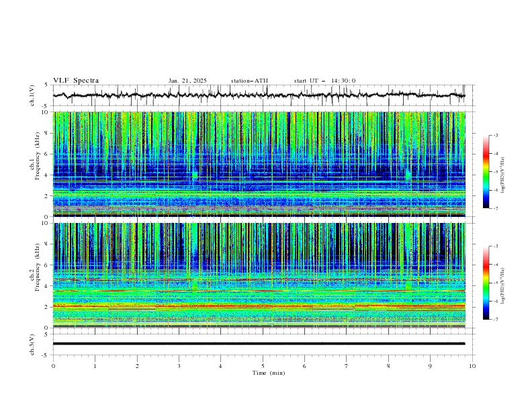Click the ch.1 spectrogram color bar
Viewport: 532px width, 411px height.
coord(486,172)
